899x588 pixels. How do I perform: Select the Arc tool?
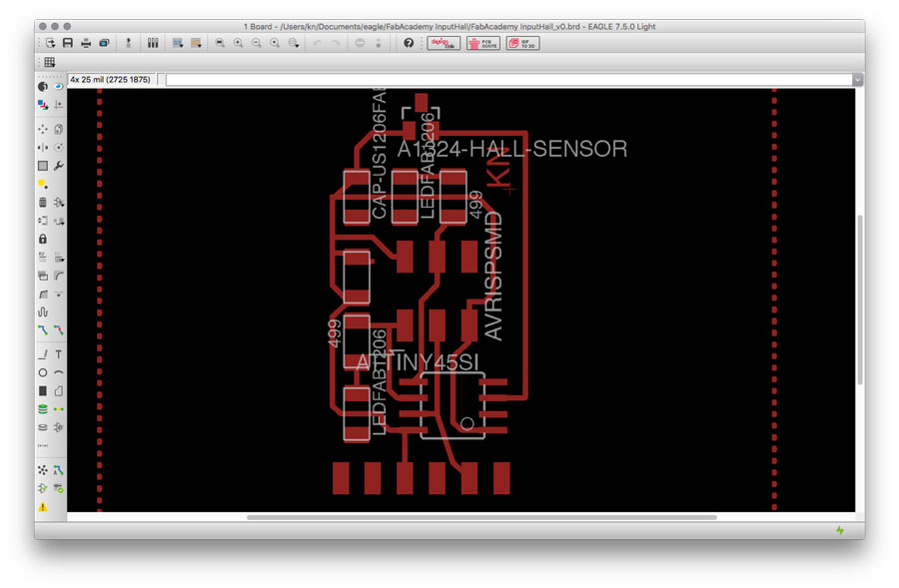pyautogui.click(x=59, y=373)
